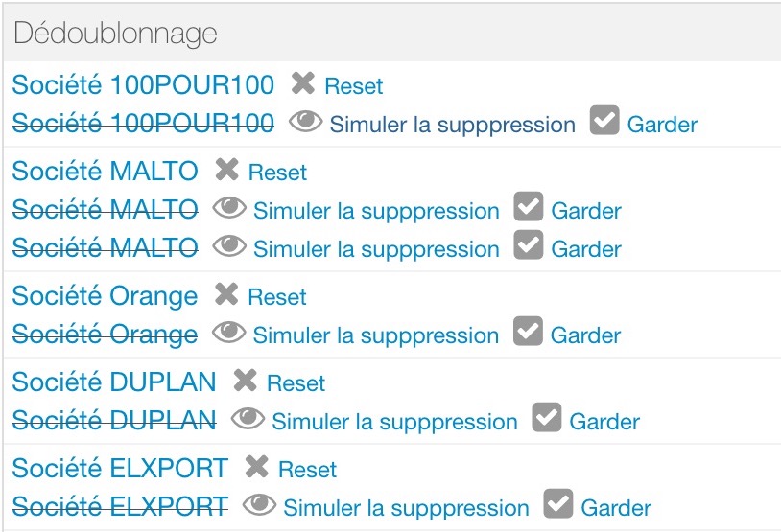
Task: Click Reset text for Société ELXPORT
Action: [x=307, y=470]
